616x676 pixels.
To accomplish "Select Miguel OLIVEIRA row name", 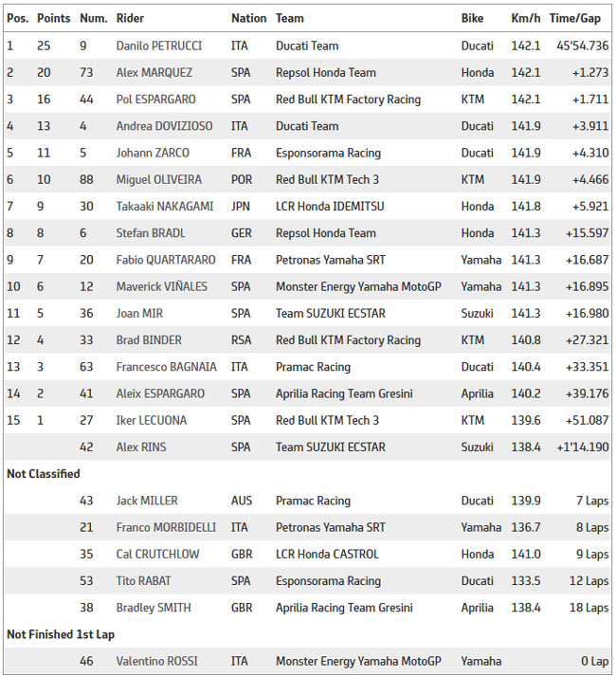I will [x=158, y=179].
